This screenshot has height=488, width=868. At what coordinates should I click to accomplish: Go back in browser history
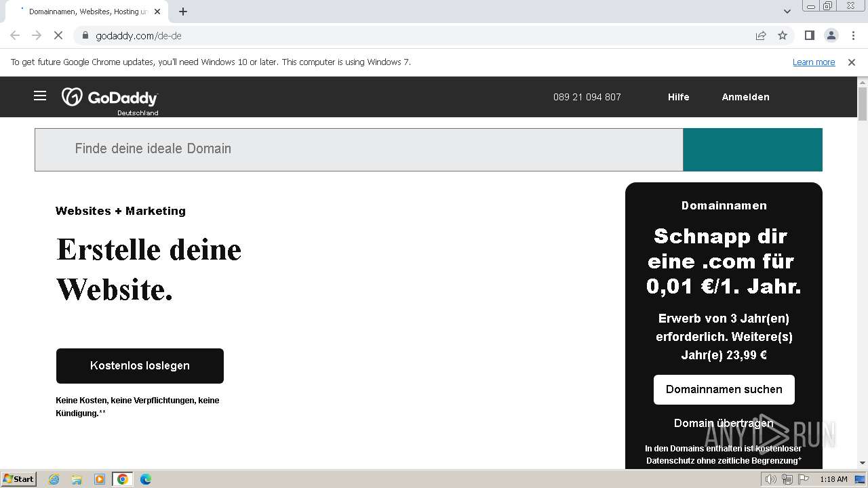[x=15, y=35]
